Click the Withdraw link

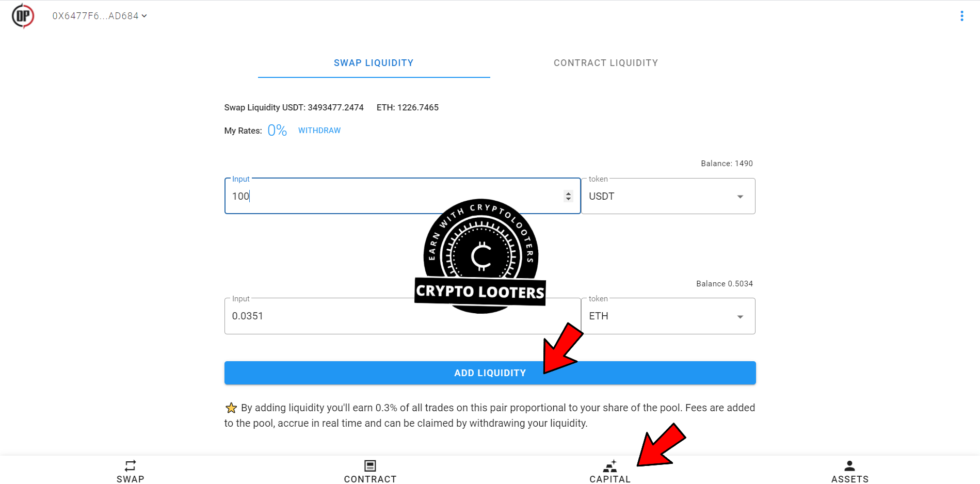pos(319,131)
